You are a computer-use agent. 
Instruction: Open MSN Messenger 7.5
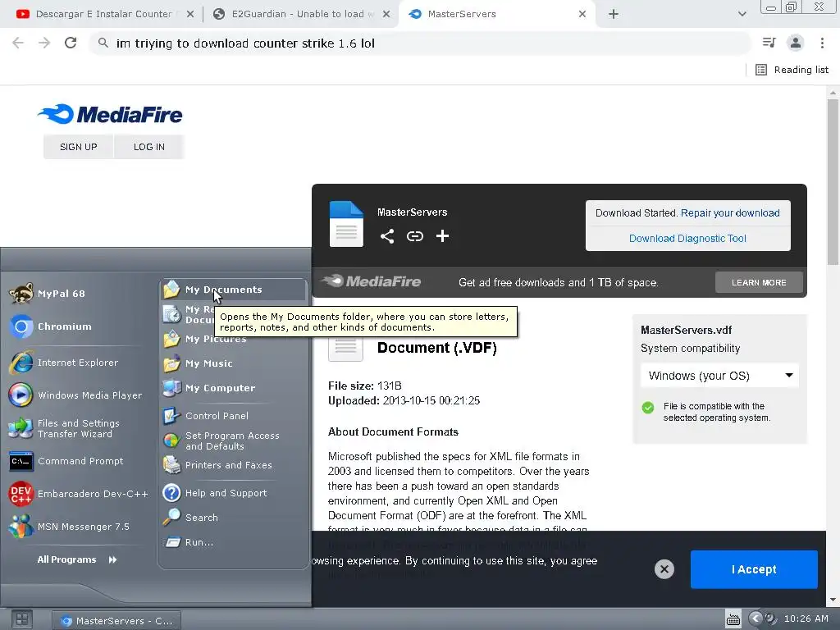(69, 527)
